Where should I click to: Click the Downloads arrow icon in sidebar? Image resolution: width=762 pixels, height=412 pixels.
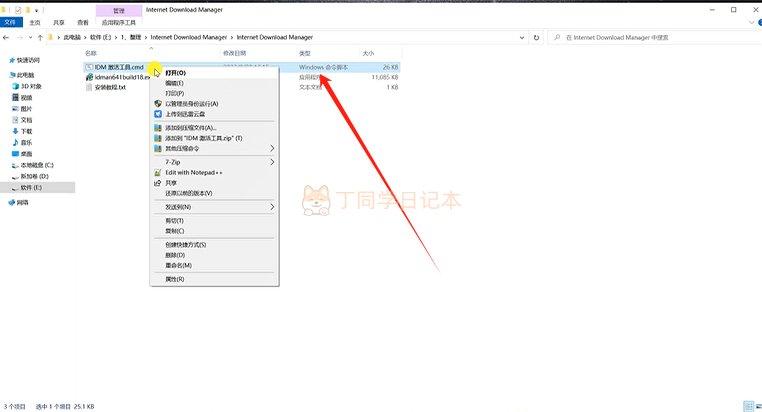[16, 131]
